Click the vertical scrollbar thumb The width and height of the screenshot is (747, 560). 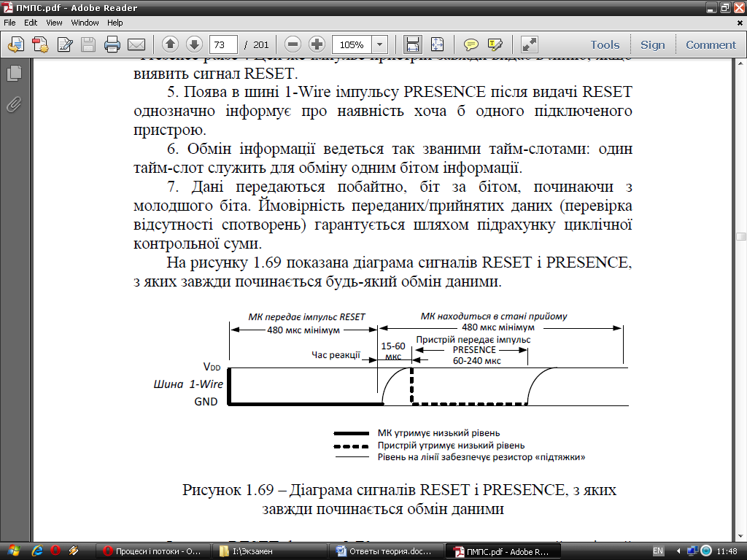(x=741, y=237)
